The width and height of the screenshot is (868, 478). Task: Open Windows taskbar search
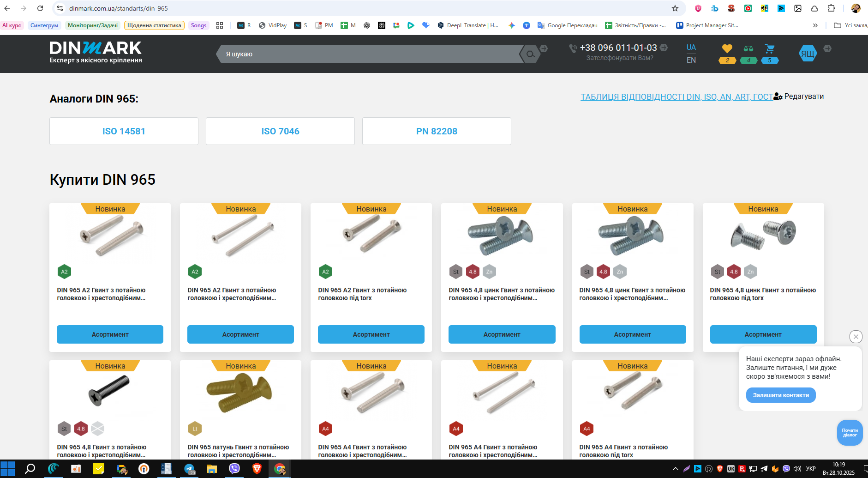click(x=30, y=469)
